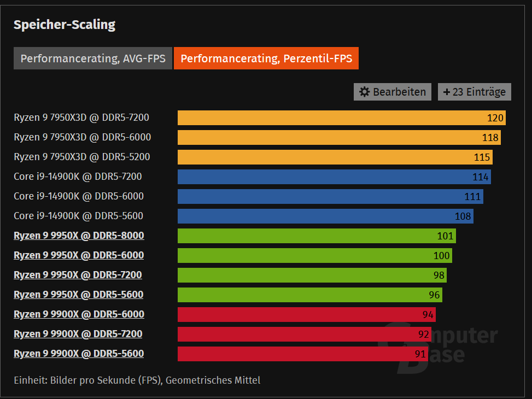Select the orange bar with value 120
This screenshot has width=532, height=399.
[x=342, y=118]
